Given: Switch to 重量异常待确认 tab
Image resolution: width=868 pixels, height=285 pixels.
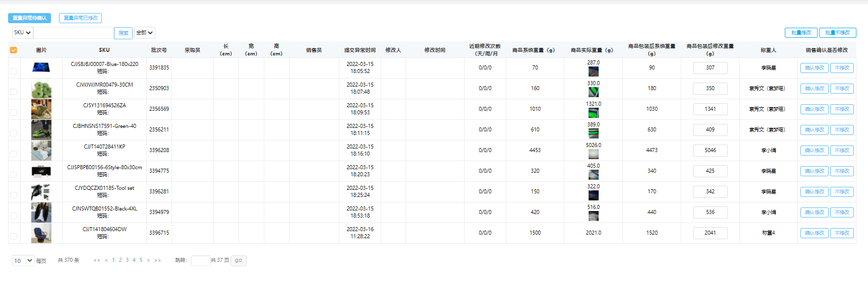Looking at the screenshot, I should click(x=29, y=18).
